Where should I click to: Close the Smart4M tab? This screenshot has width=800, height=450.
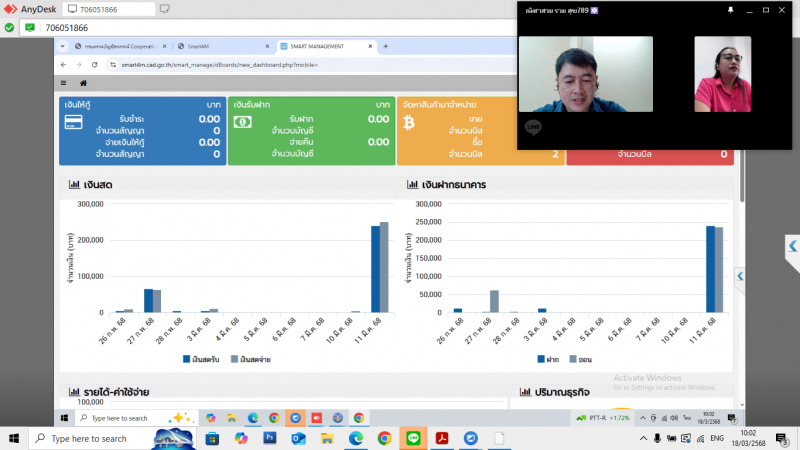point(267,46)
